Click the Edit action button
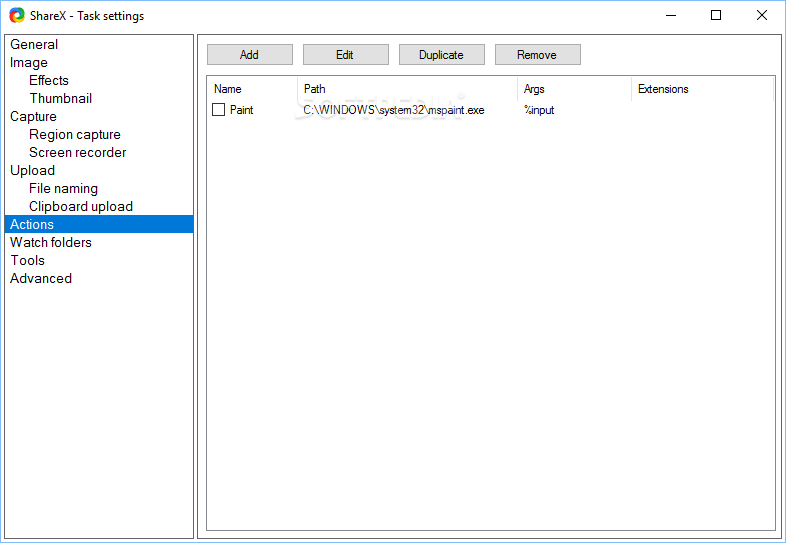This screenshot has width=786, height=543. (346, 55)
